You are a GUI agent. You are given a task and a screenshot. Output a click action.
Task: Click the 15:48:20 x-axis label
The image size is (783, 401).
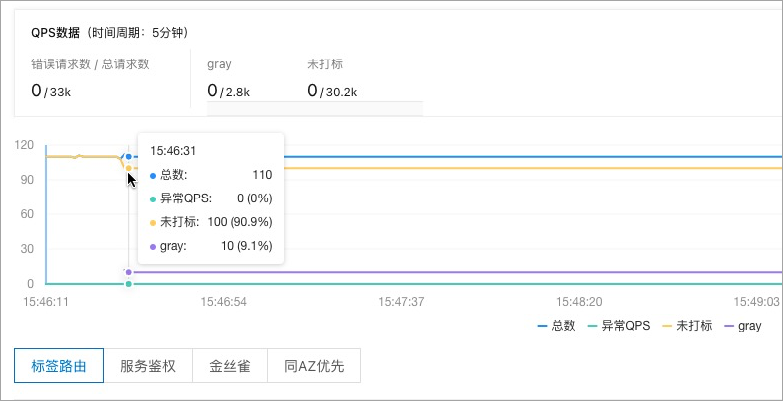(x=579, y=302)
